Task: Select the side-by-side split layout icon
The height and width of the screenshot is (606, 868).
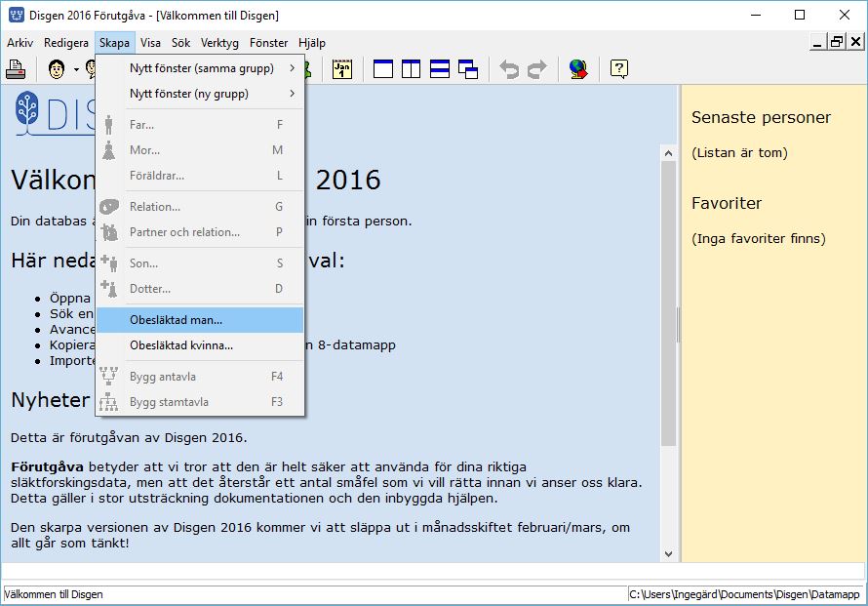Action: tap(411, 69)
